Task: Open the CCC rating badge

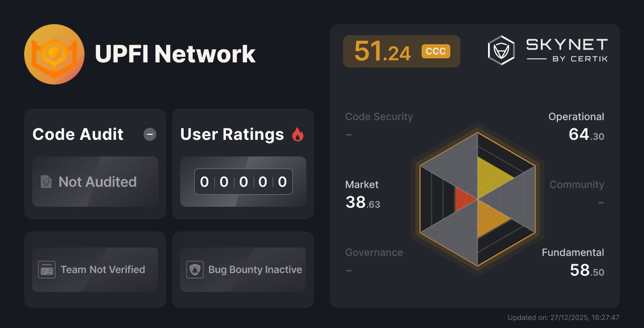Action: 435,51
